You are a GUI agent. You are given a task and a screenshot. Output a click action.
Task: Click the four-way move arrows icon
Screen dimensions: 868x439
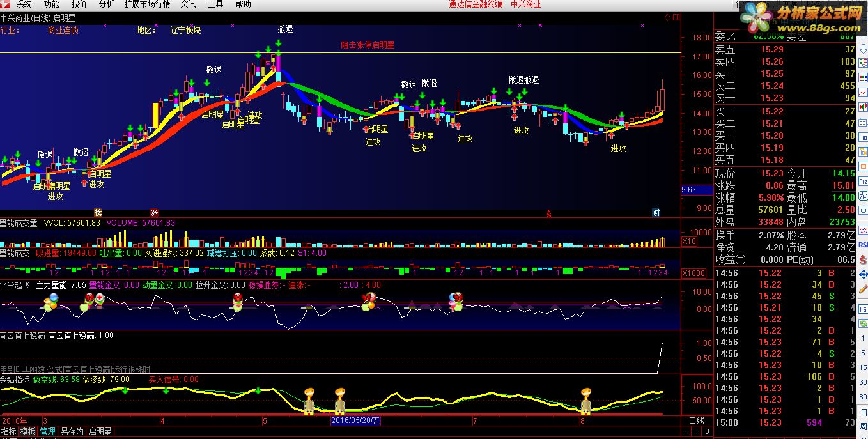coord(863,273)
